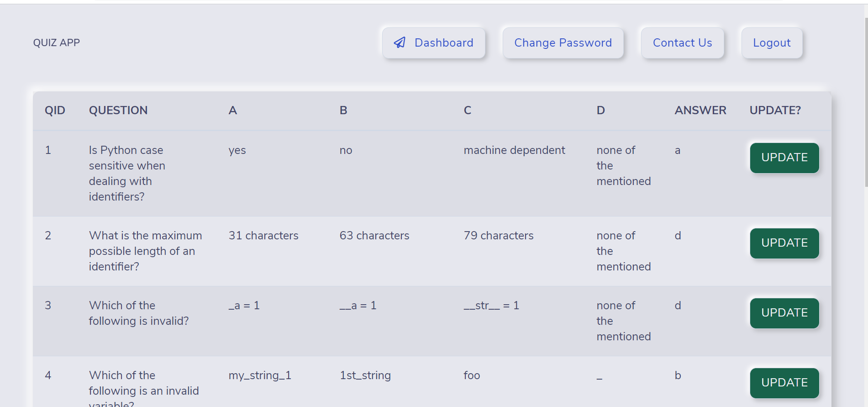Click the vertical page scrollbar
Image resolution: width=868 pixels, height=407 pixels.
(866, 100)
